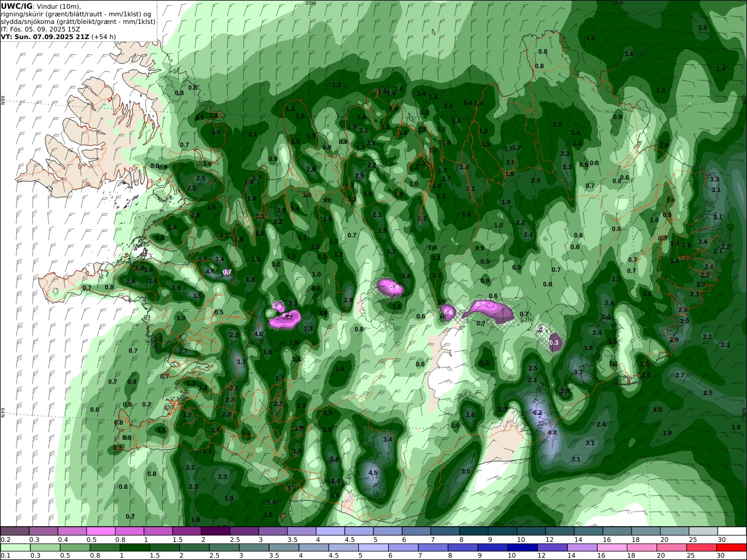Click the 3.3 value near the eastern edge
This screenshot has height=560, width=747.
[x=714, y=179]
